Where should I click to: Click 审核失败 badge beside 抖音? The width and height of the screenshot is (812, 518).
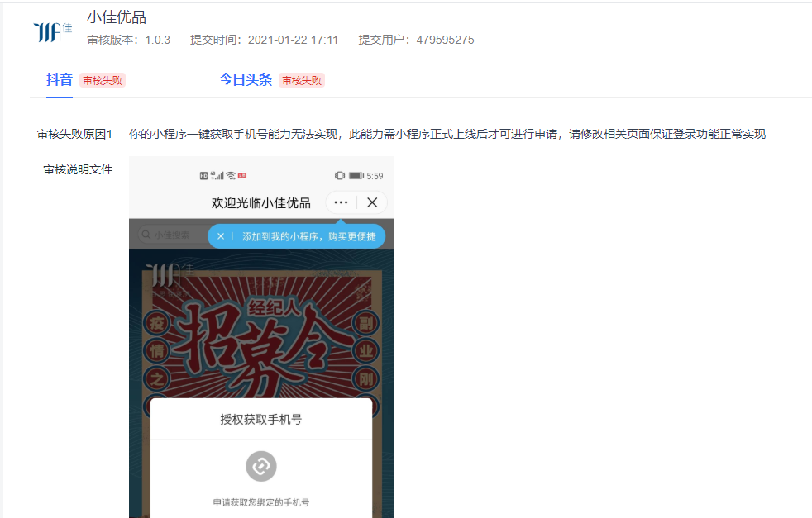103,80
